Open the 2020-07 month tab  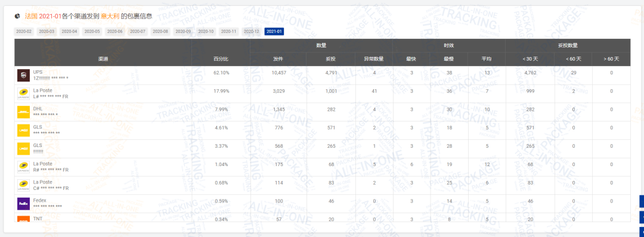138,32
